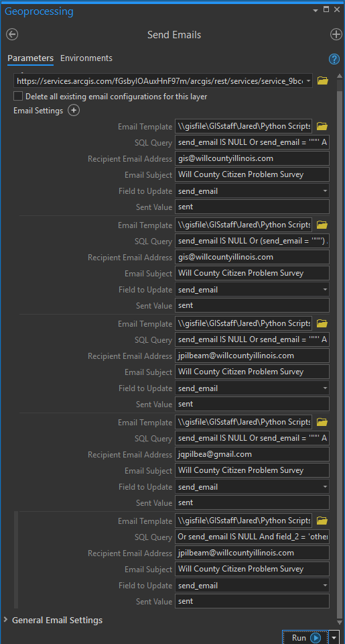
Task: Open the Run button dropdown arrow
Action: (335, 637)
